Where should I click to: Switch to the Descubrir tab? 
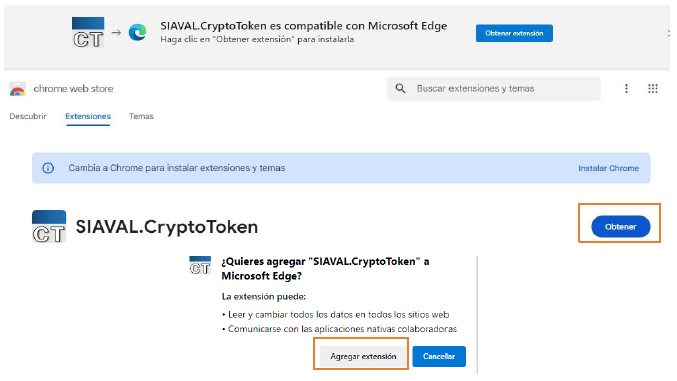tap(28, 116)
